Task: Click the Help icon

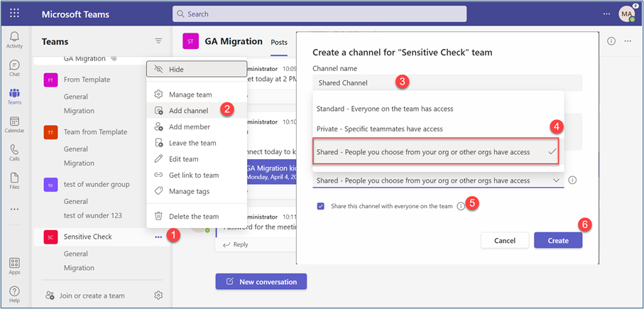Action: (14, 294)
